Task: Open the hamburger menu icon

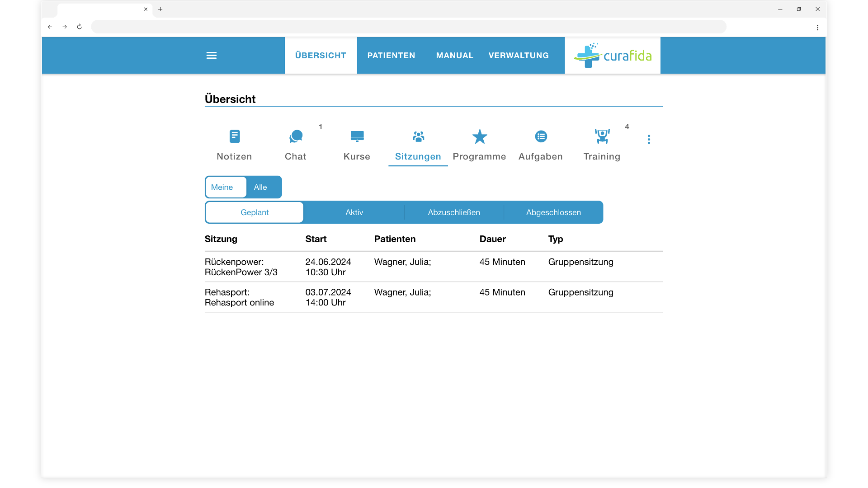Action: click(211, 56)
